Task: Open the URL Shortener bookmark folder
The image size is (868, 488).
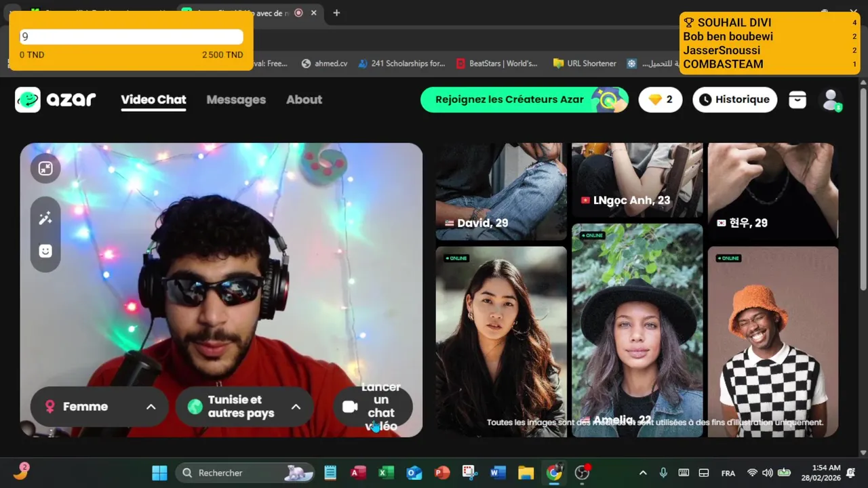Action: tap(585, 63)
